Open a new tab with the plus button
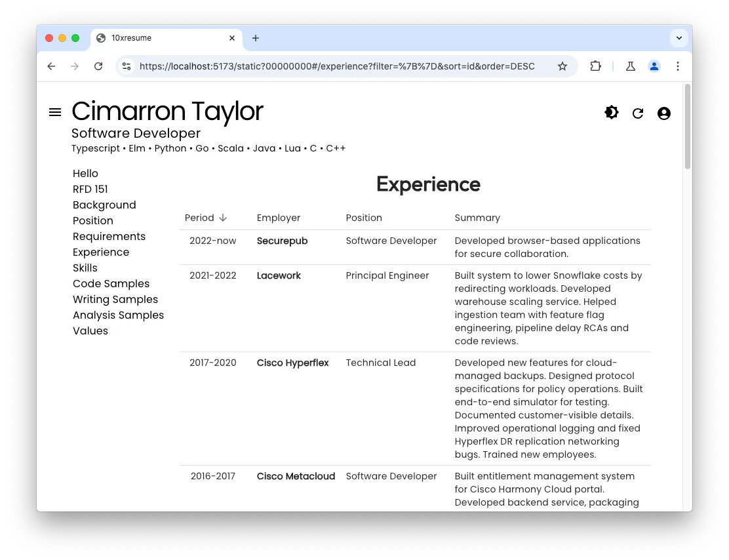 click(255, 38)
